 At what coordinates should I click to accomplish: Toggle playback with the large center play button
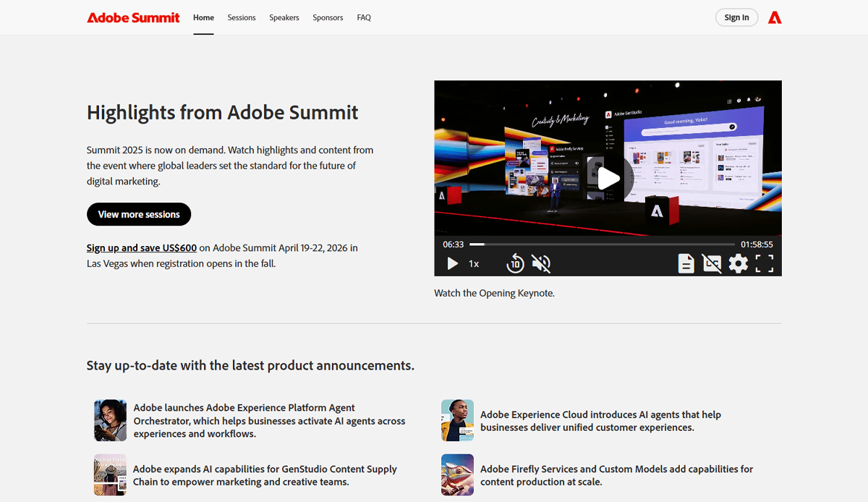point(608,178)
